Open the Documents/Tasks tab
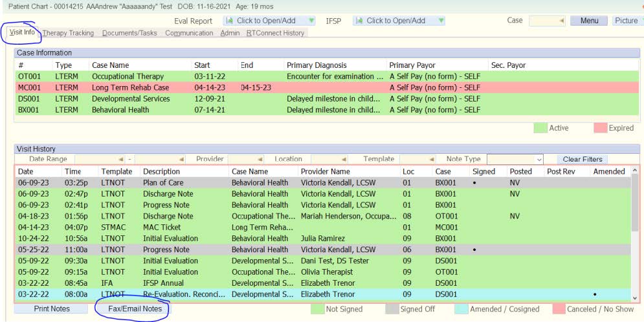Screen dimensions: 644x322 pos(129,33)
